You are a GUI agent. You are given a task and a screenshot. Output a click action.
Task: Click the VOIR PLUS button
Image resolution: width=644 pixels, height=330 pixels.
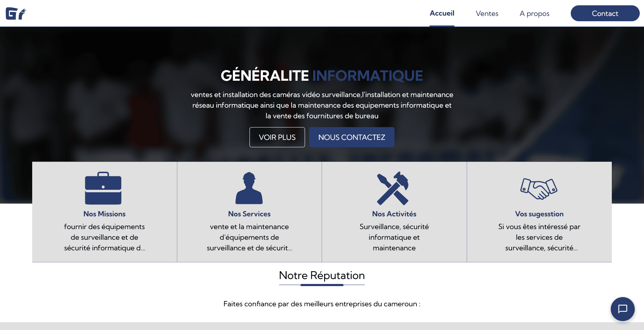pyautogui.click(x=277, y=137)
